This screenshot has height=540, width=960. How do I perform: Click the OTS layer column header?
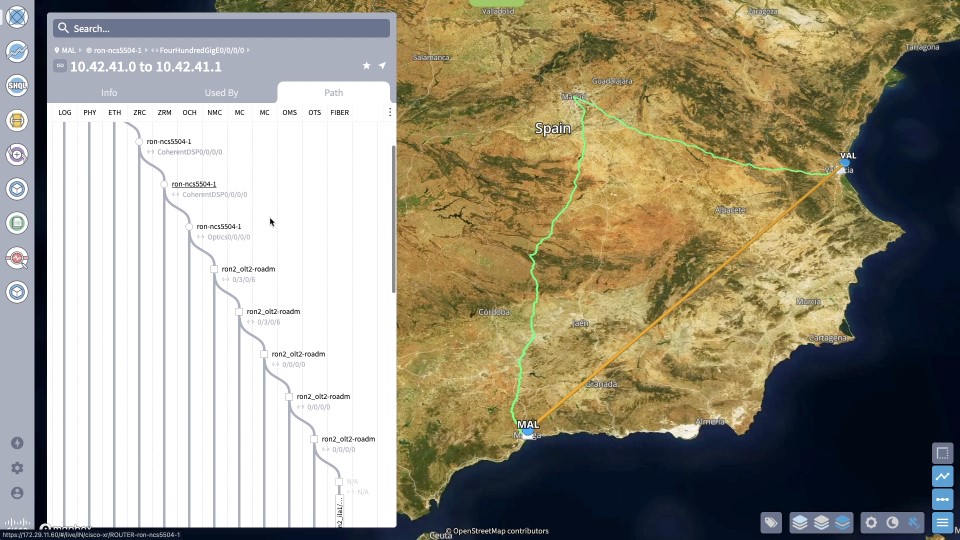[x=315, y=113]
